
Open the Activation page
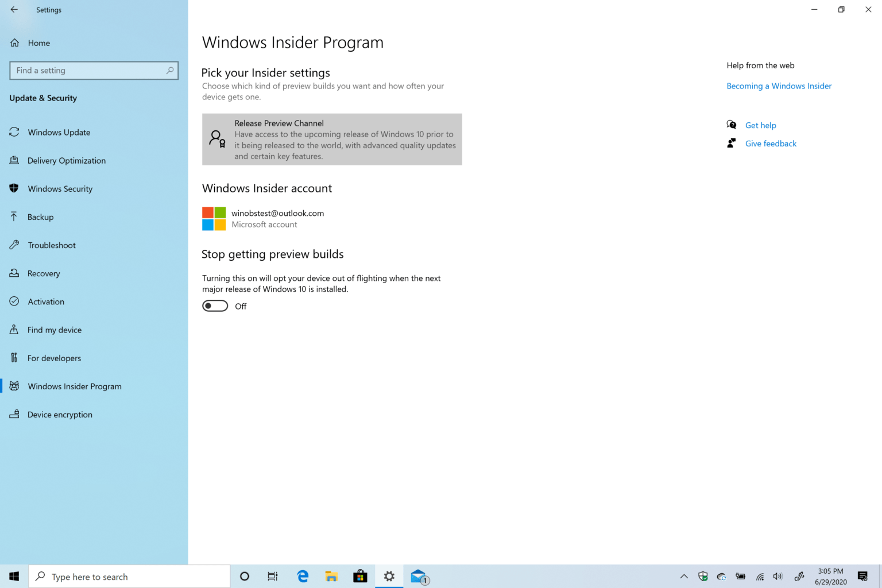tap(45, 301)
